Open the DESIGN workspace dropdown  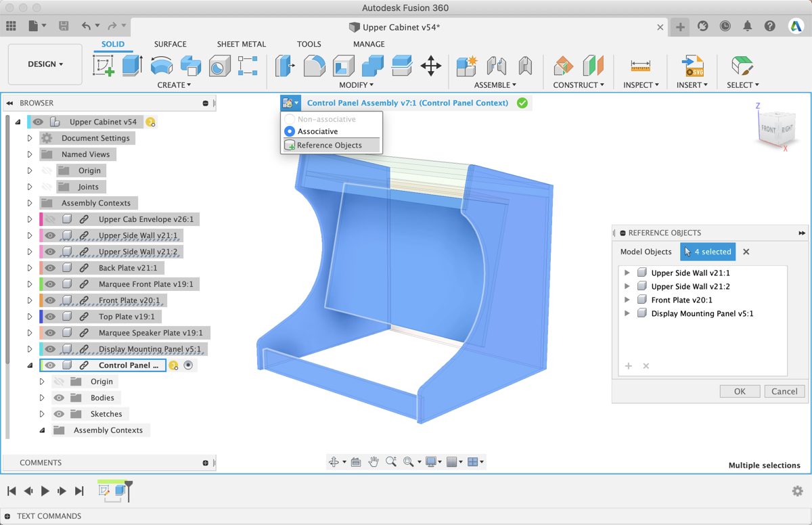pyautogui.click(x=45, y=64)
